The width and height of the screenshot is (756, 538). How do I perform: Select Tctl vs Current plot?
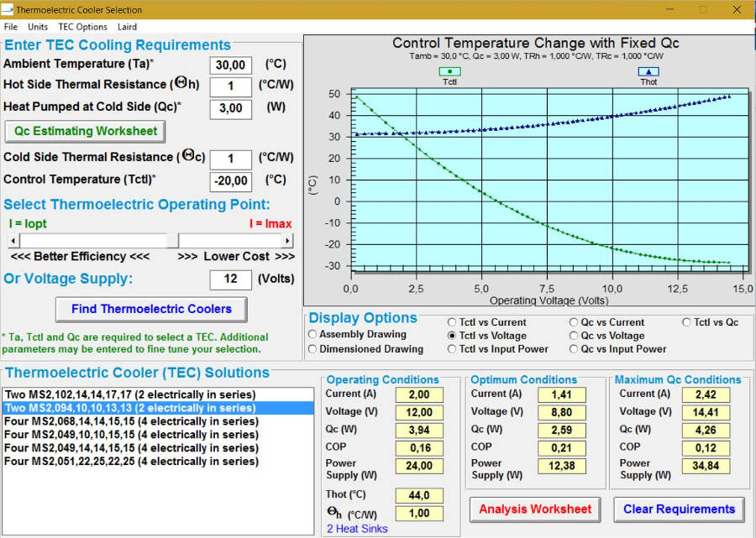(452, 322)
